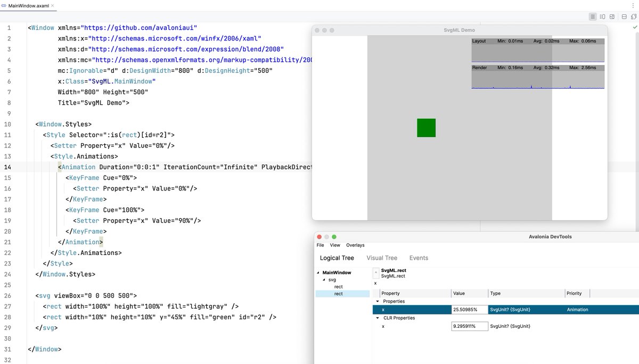Click Width="800" Height="500" code line

click(x=103, y=92)
